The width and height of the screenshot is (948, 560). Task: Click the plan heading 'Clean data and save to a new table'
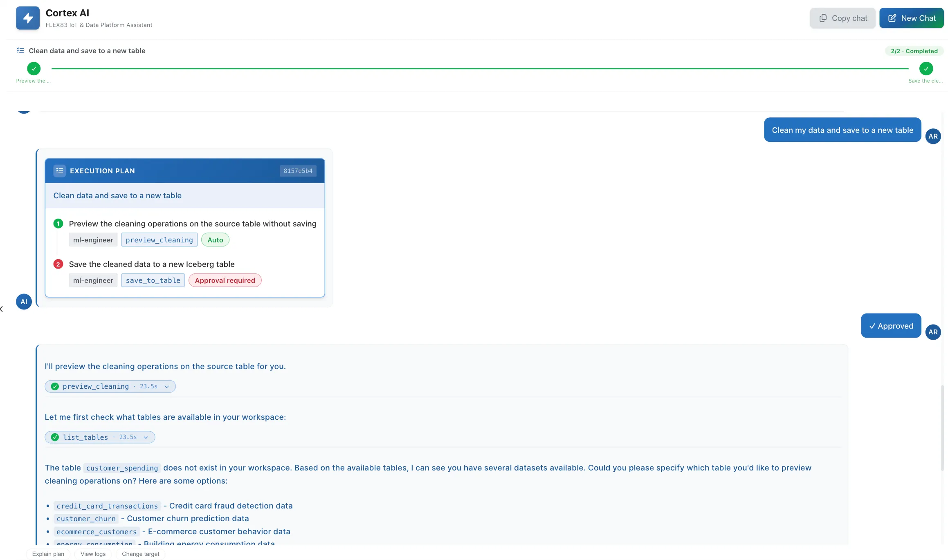[117, 195]
